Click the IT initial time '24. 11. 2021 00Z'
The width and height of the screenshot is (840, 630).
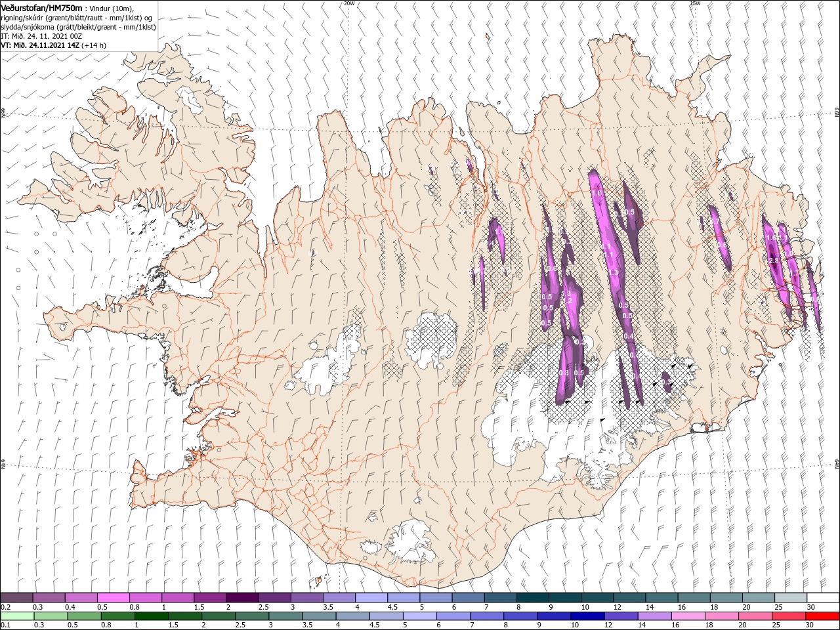point(54,37)
